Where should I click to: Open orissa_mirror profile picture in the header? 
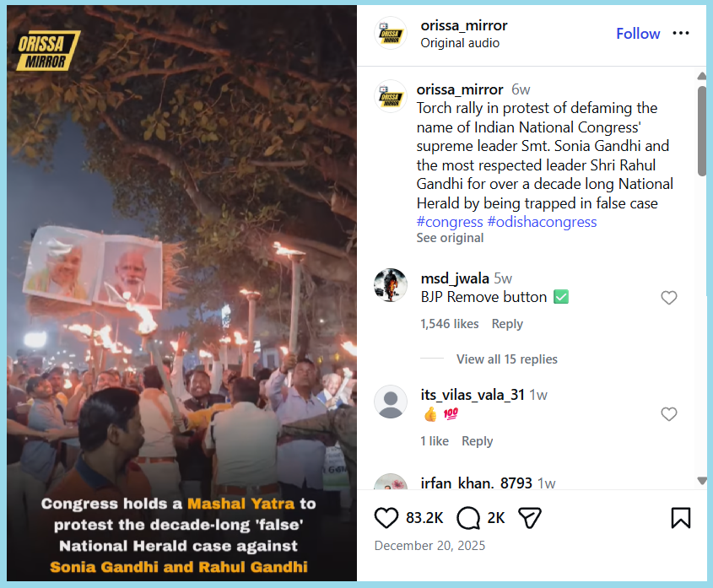[x=391, y=34]
